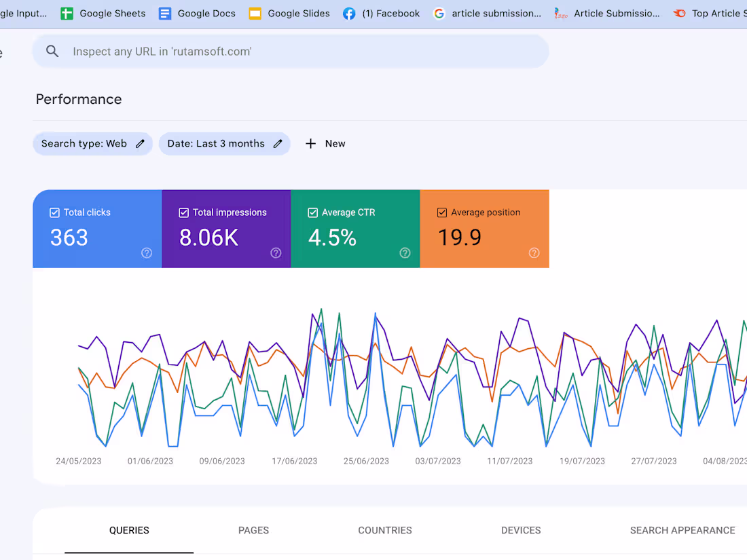The image size is (747, 560).
Task: Switch to the PAGES tab
Action: [253, 530]
